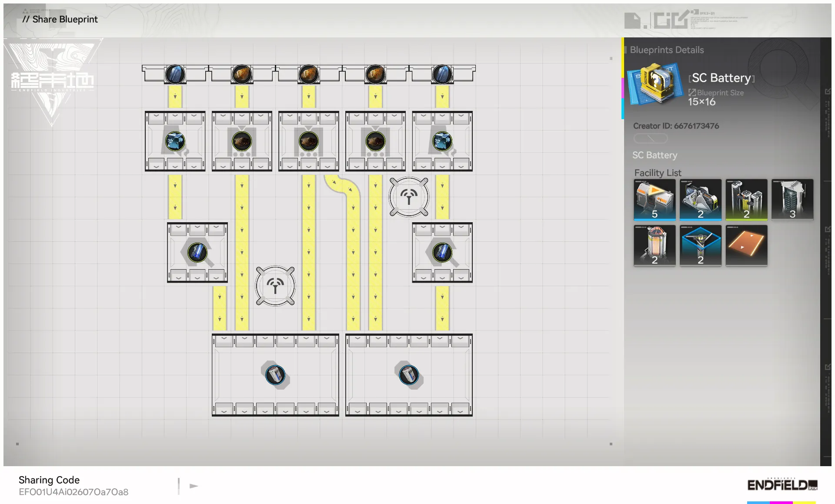Image resolution: width=835 pixels, height=504 pixels.
Task: Select the orange conveyor belt facility tile
Action: tap(746, 245)
